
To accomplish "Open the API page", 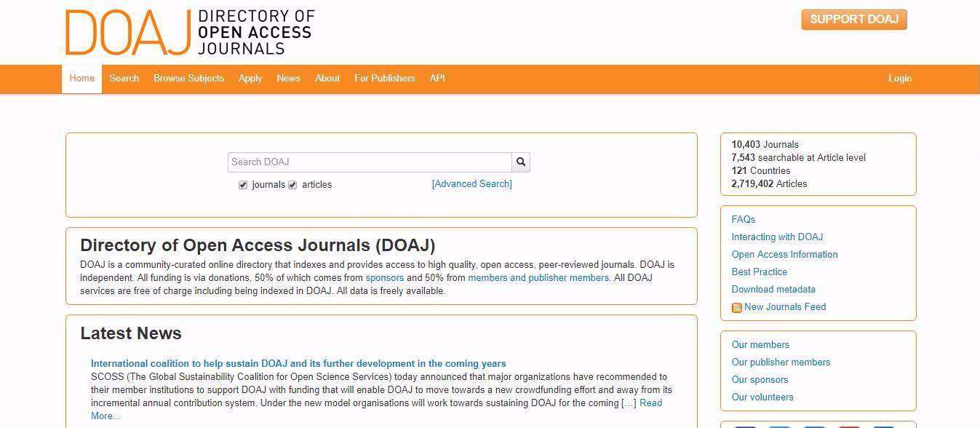I will pyautogui.click(x=437, y=79).
